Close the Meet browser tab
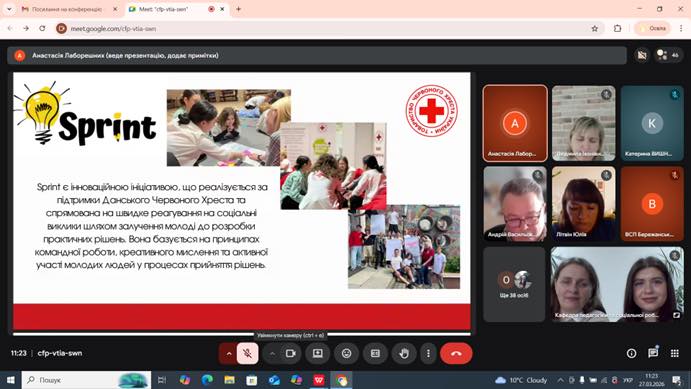This screenshot has height=389, width=691. tap(222, 9)
